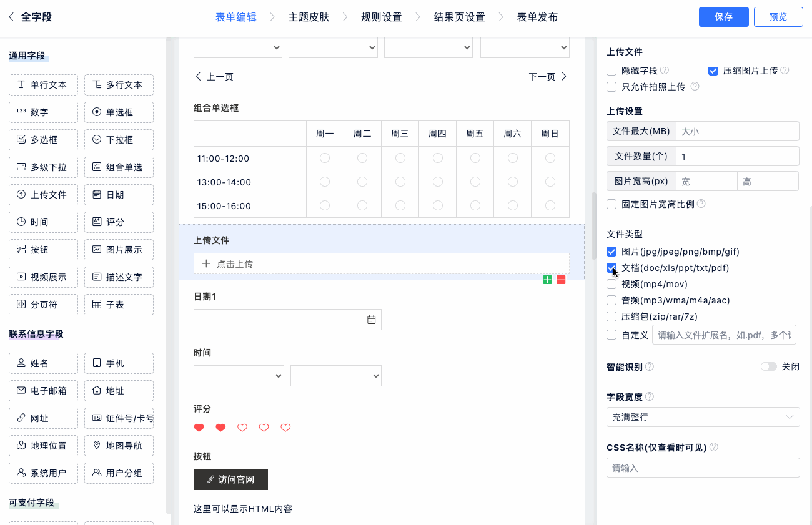Click the blue 保存 button
The image size is (812, 525).
pyautogui.click(x=723, y=17)
